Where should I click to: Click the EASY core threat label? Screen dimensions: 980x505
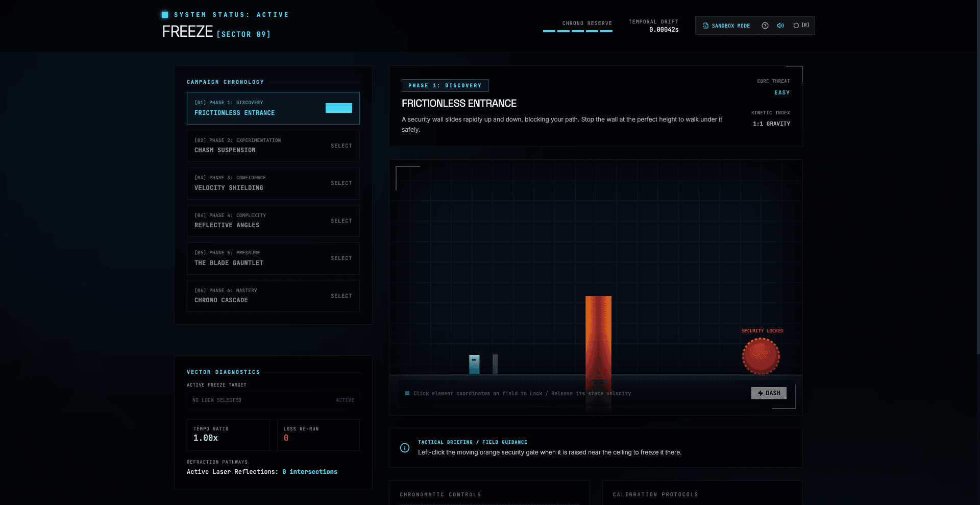coord(782,92)
